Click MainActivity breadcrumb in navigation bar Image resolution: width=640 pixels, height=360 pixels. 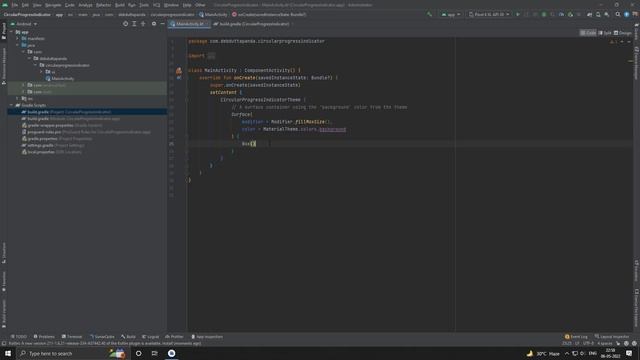click(213, 14)
